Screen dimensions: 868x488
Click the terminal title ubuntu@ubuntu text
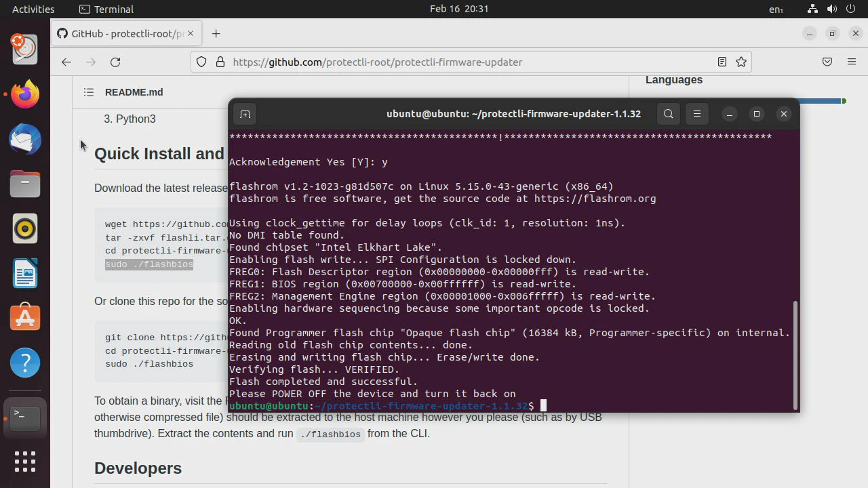point(513,114)
